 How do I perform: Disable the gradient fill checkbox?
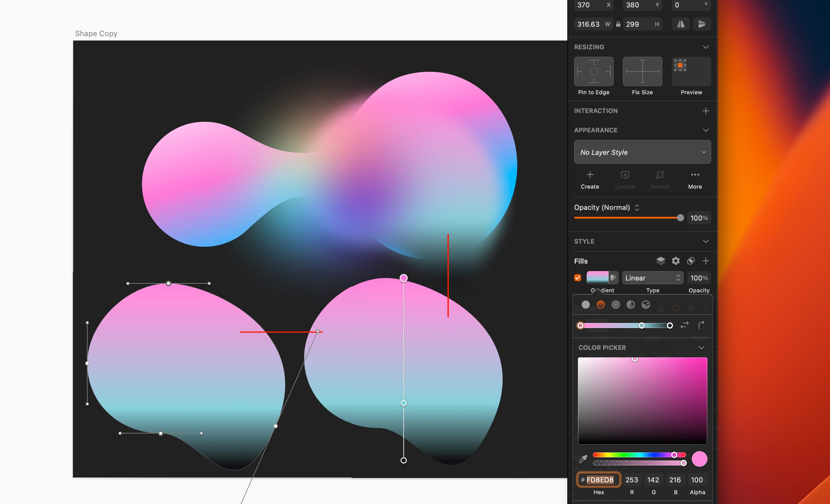pyautogui.click(x=578, y=278)
